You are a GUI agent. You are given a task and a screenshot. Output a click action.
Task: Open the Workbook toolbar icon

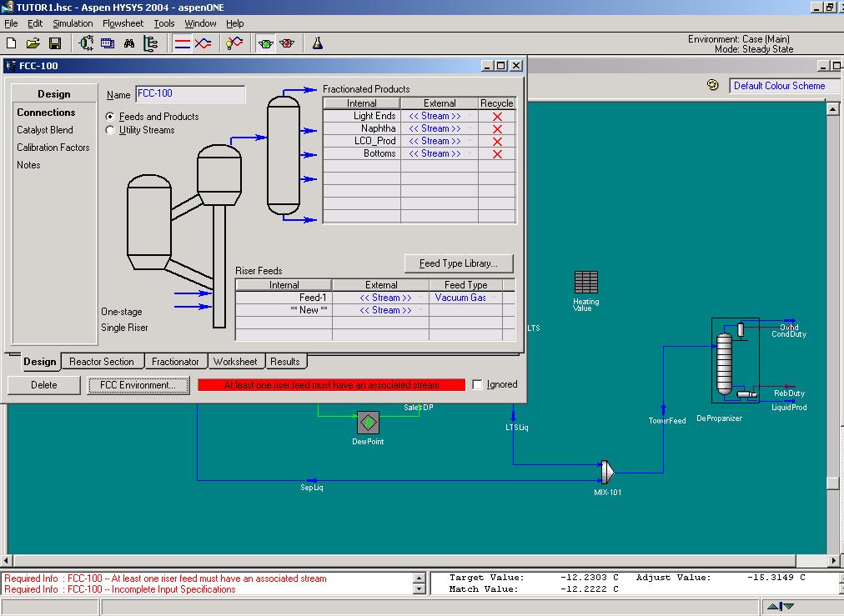[108, 43]
